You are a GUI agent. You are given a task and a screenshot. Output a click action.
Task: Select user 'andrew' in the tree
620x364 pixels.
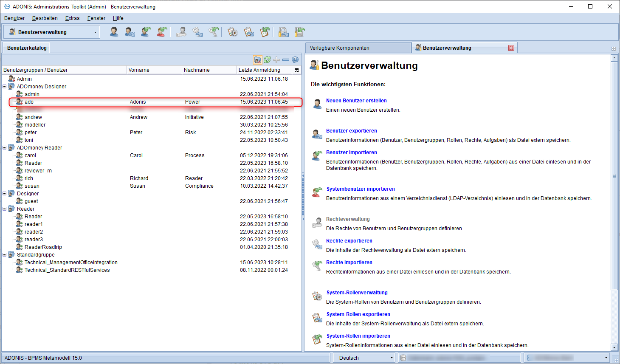tap(33, 117)
